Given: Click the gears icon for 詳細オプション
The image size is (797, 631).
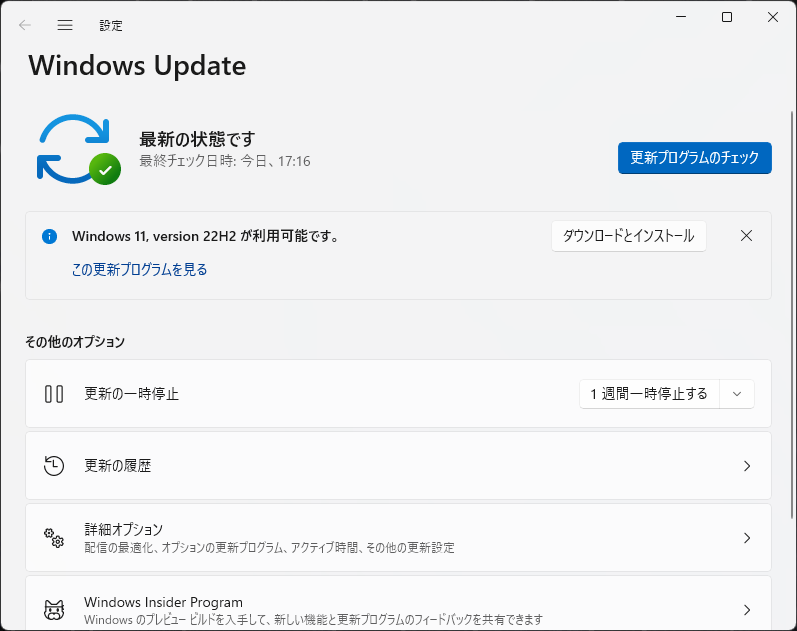Looking at the screenshot, I should click(54, 538).
